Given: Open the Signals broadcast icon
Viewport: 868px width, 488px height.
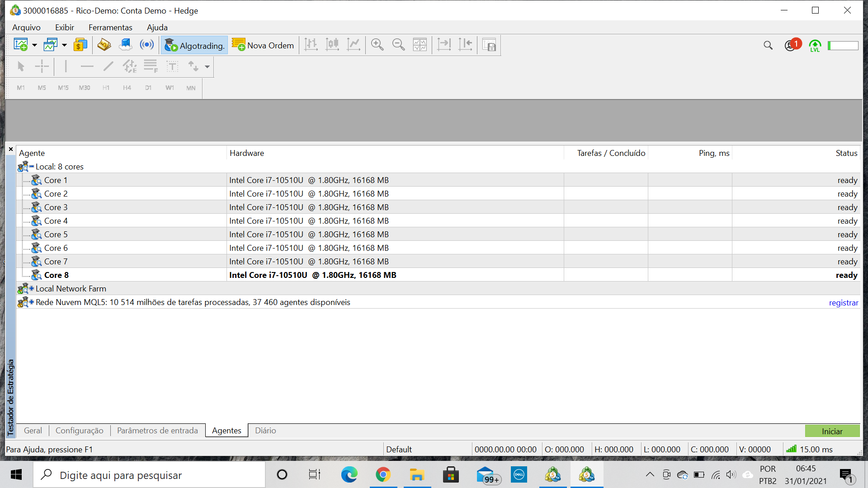Looking at the screenshot, I should 147,45.
